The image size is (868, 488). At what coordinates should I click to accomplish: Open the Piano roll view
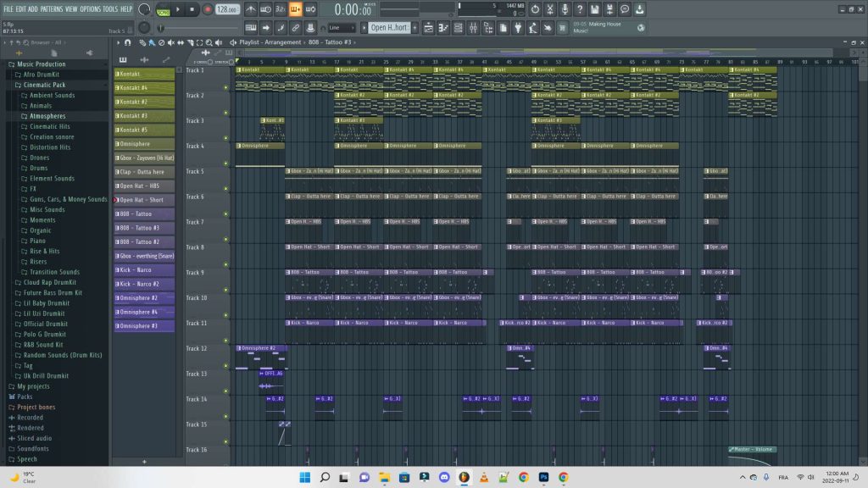pos(443,28)
